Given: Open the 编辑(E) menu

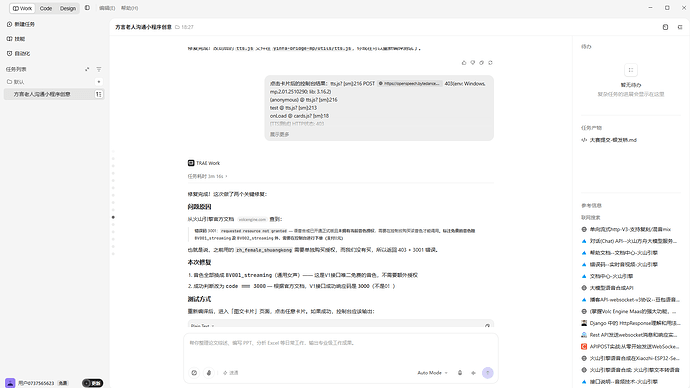Looking at the screenshot, I should [x=107, y=8].
